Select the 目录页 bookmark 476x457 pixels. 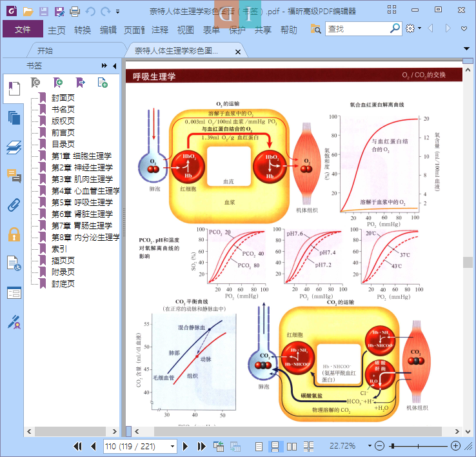63,145
